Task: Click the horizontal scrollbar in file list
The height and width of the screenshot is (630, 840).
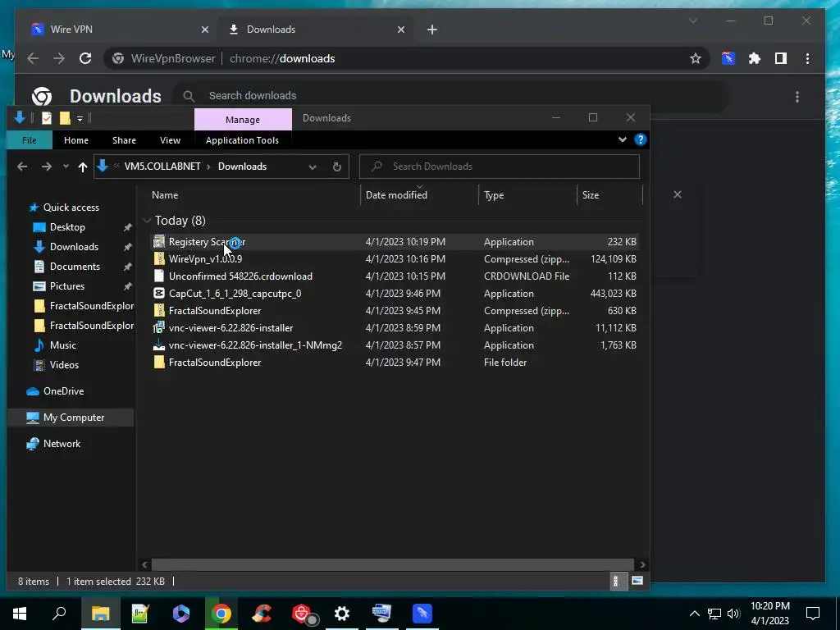Action: pos(393,564)
